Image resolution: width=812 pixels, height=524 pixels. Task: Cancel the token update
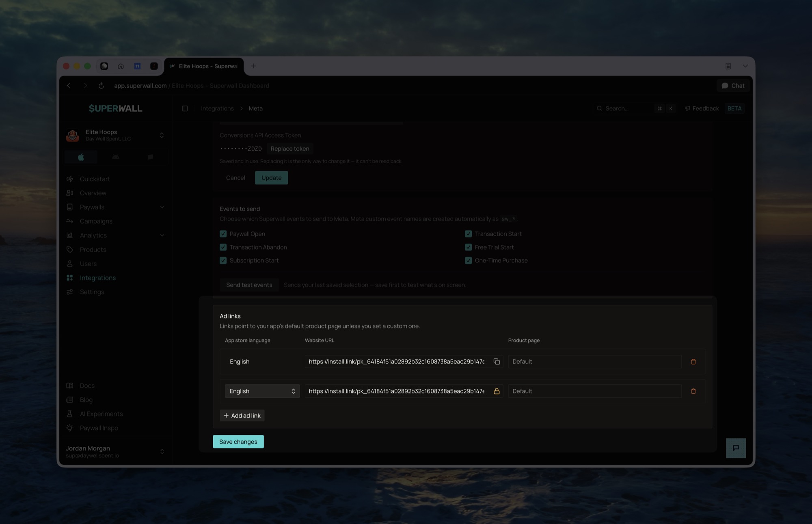click(x=235, y=178)
